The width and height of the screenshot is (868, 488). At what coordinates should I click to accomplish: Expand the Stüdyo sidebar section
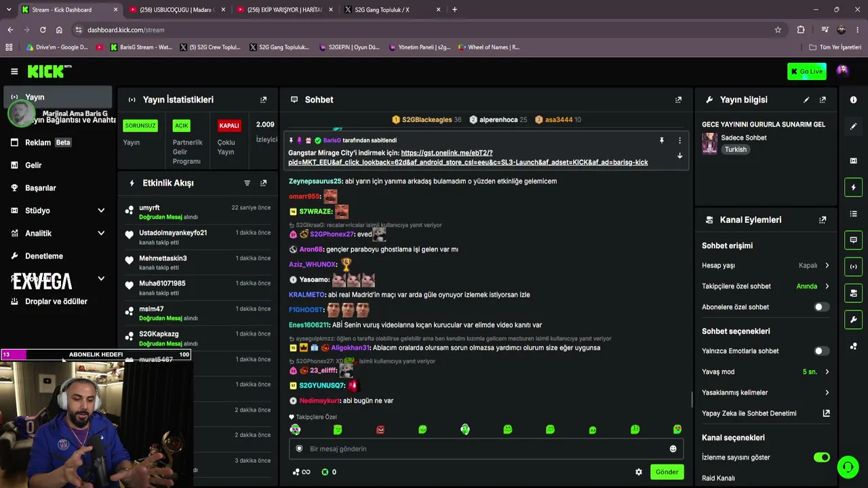point(101,211)
